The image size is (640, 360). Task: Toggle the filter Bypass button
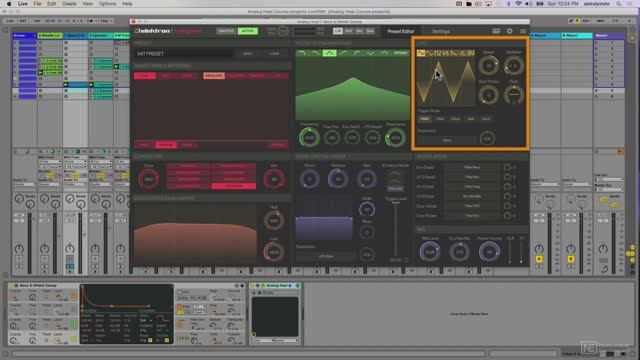[x=400, y=53]
